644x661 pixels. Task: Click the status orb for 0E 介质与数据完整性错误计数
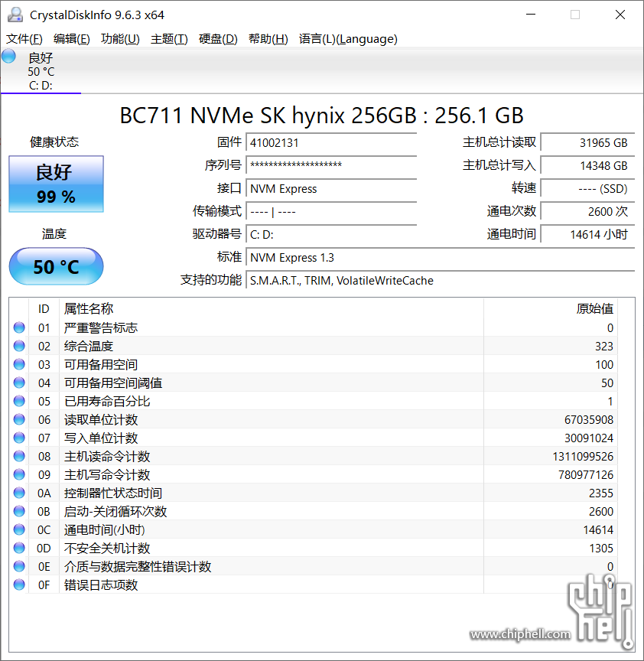tap(19, 566)
